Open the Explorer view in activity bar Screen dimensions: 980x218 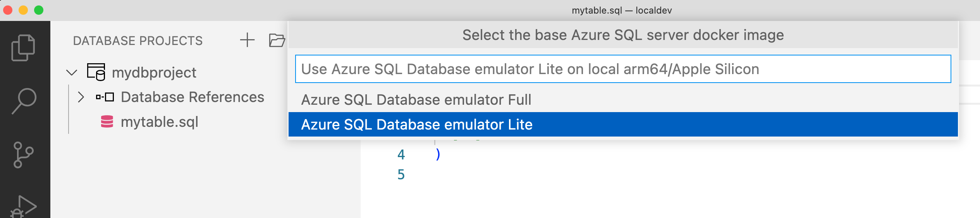[x=23, y=48]
